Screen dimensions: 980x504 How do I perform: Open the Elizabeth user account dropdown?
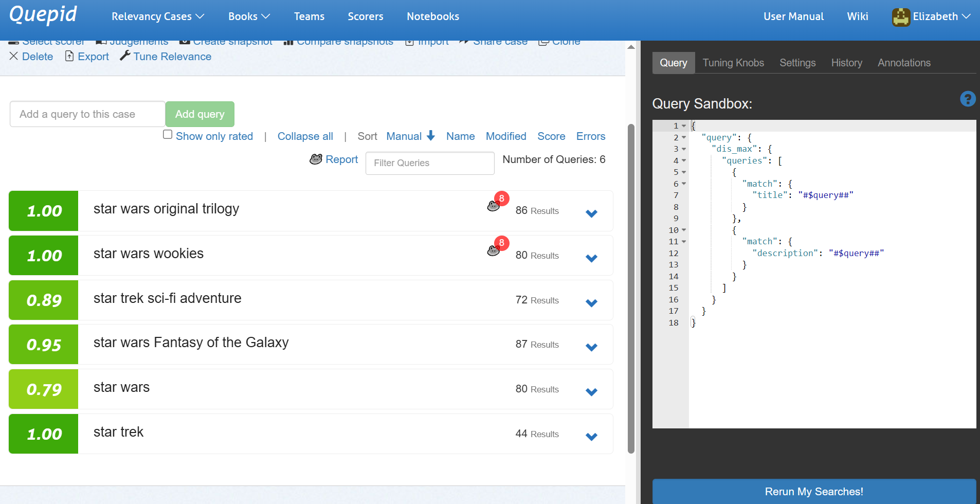pyautogui.click(x=931, y=16)
